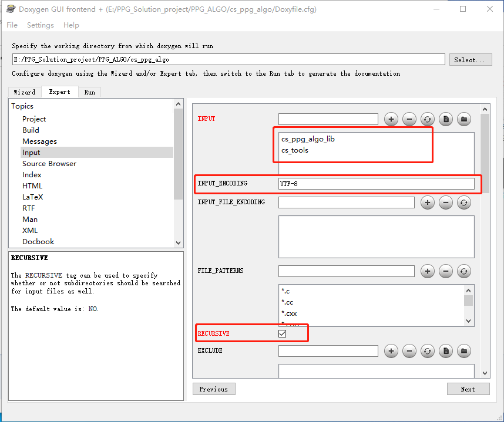Add FILE_PATTERNS entry with plus button
The image size is (504, 422).
(428, 271)
